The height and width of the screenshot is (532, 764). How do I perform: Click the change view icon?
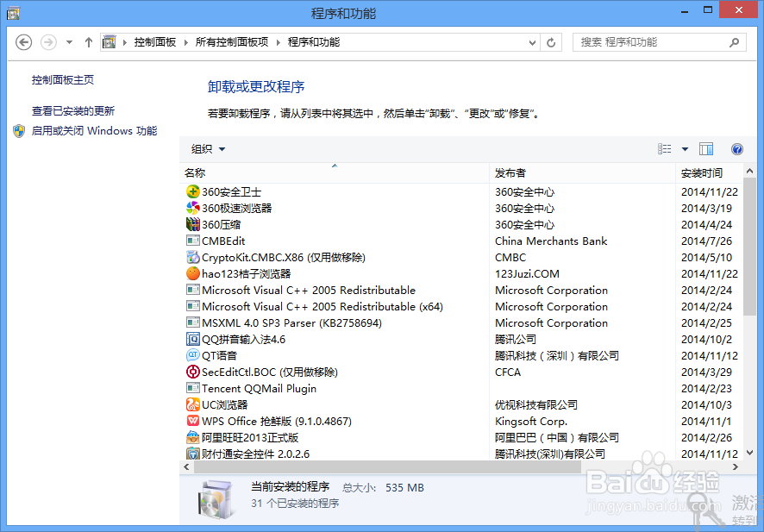pyautogui.click(x=664, y=149)
